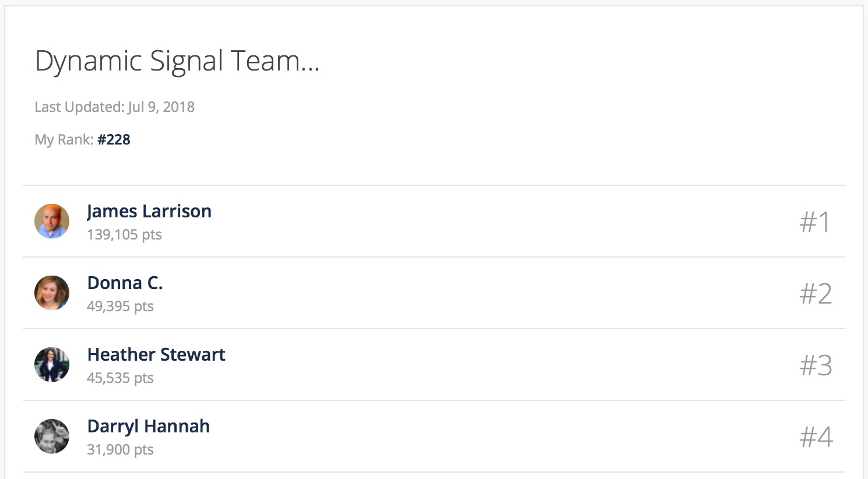
Task: Choose the #3 rank number
Action: pyautogui.click(x=816, y=365)
